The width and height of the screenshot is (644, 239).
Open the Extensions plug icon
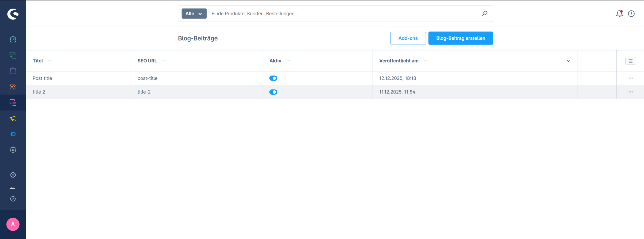pos(13,134)
